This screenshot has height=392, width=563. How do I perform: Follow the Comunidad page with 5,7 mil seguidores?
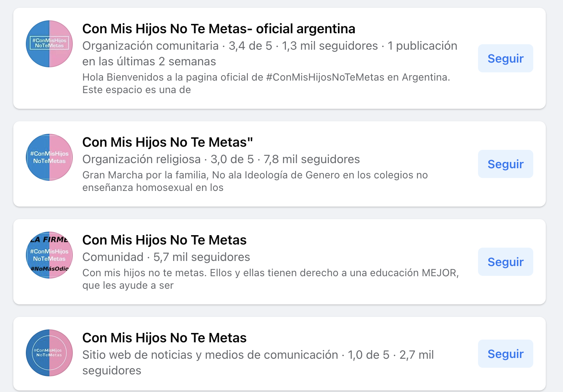pos(505,262)
